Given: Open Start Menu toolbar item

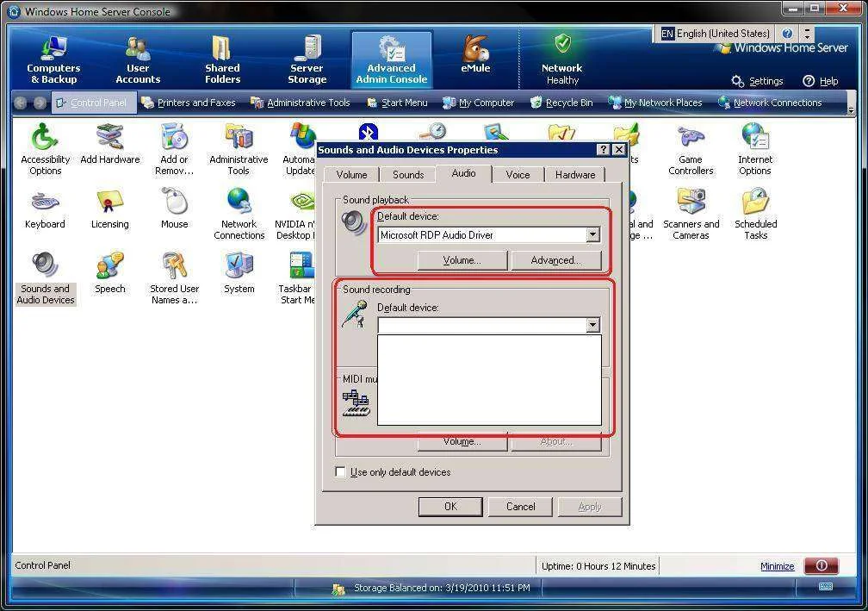Looking at the screenshot, I should [x=398, y=103].
